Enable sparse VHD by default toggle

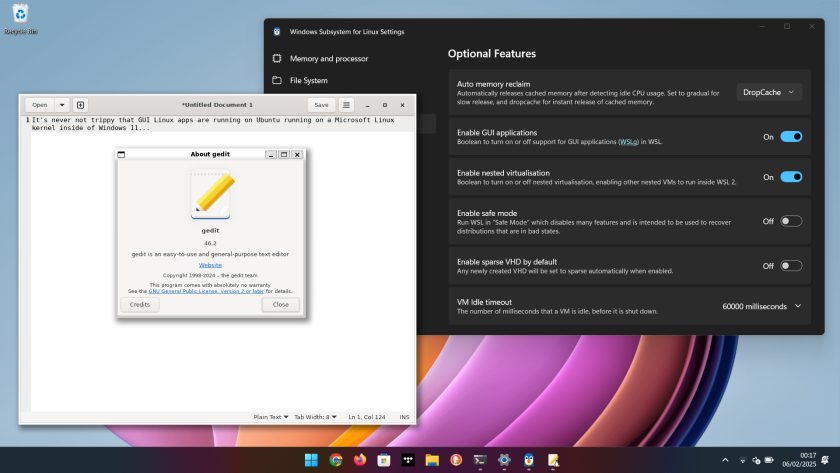click(791, 266)
